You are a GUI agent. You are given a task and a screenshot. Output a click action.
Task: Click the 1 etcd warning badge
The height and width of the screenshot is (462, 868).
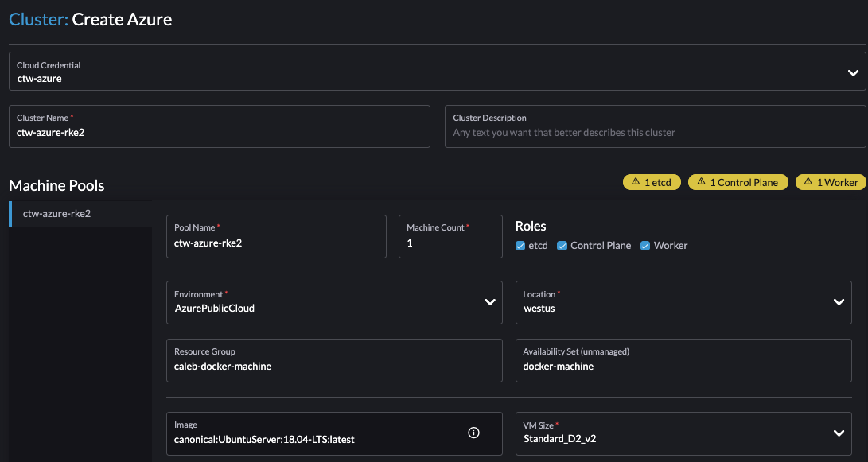(651, 181)
